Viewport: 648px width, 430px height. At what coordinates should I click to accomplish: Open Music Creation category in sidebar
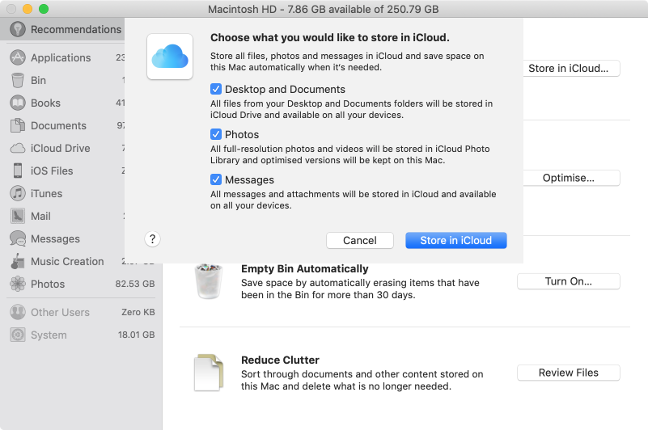[x=67, y=261]
